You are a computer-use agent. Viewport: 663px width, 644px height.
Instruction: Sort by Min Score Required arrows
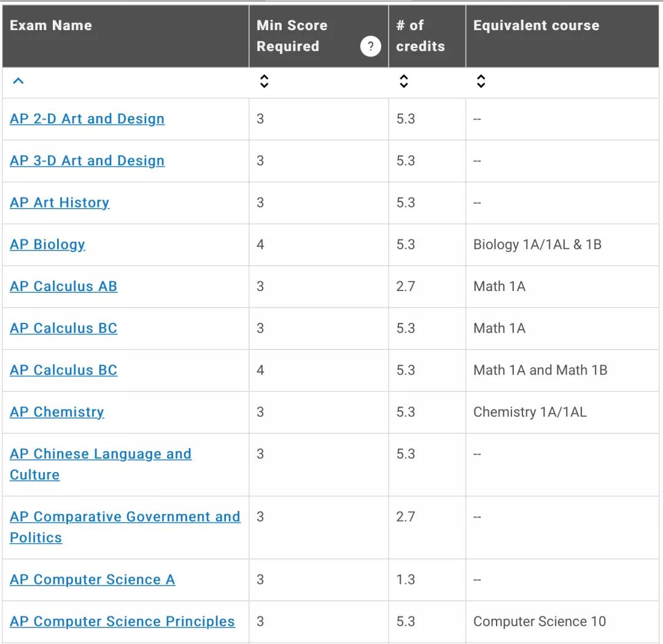coord(264,81)
